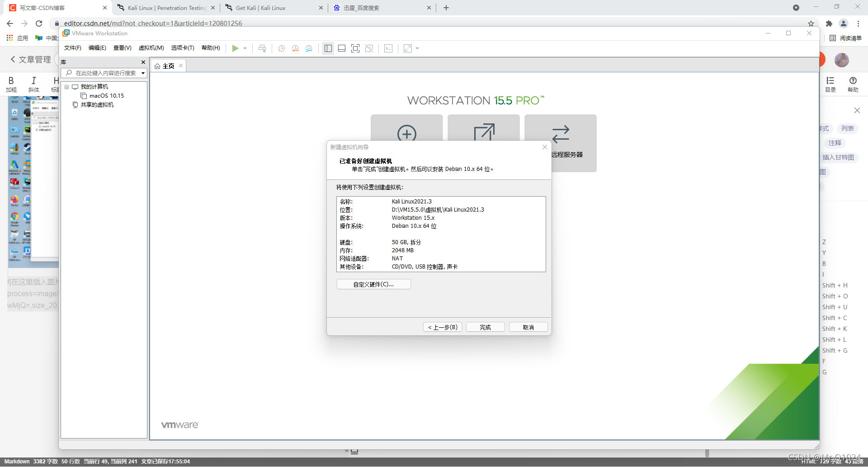Open the Chrome profile avatar icon
The width and height of the screenshot is (868, 467).
844,24
